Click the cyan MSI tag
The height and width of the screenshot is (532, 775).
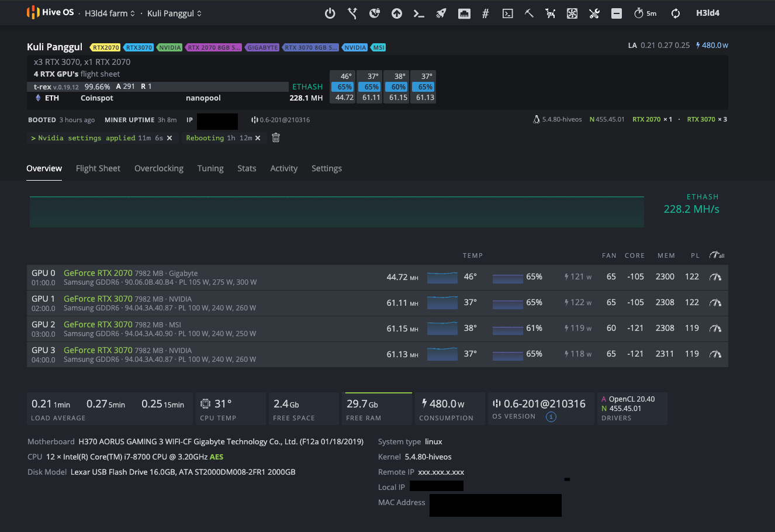(x=379, y=47)
